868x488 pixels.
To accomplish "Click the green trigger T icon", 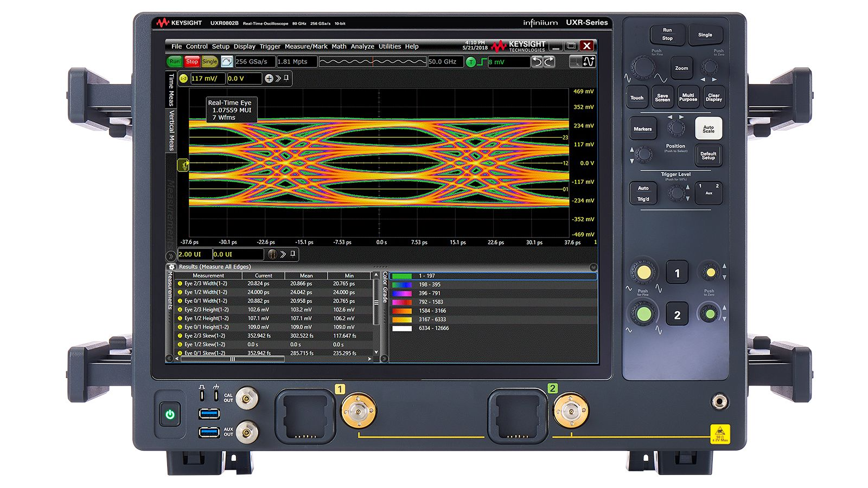I will click(471, 62).
